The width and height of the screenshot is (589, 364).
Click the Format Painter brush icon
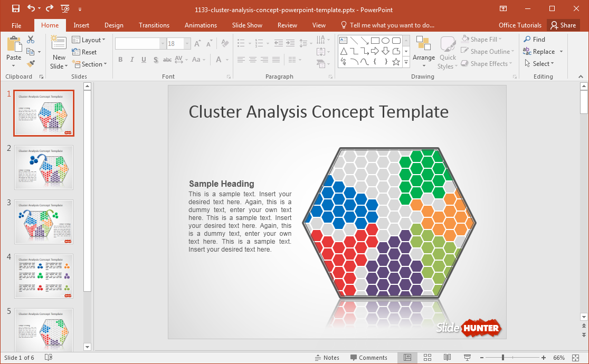point(31,64)
